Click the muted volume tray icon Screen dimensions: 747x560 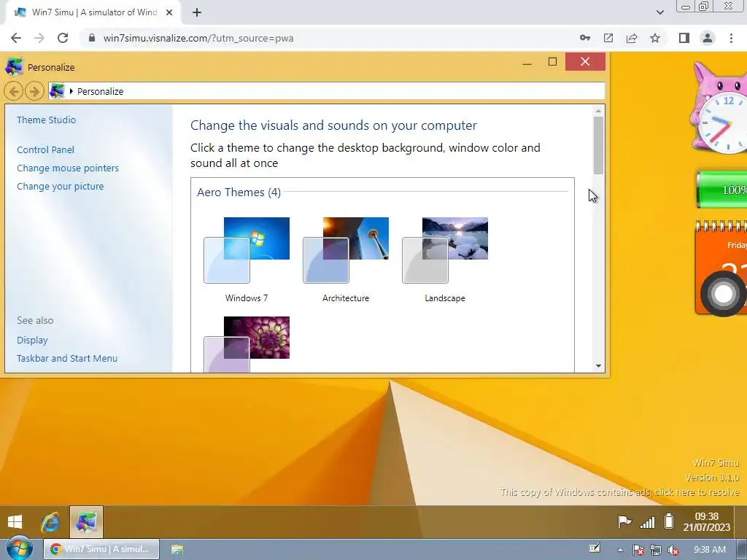[673, 550]
